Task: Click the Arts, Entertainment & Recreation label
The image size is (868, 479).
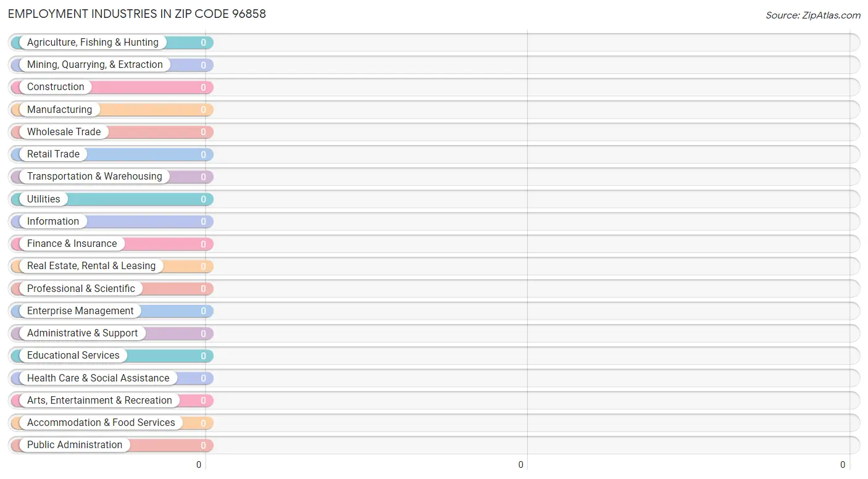Action: click(99, 401)
